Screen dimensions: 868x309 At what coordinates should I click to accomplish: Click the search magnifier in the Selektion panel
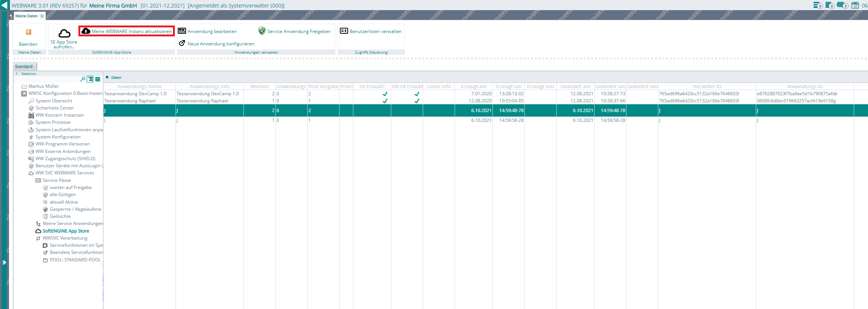point(83,79)
